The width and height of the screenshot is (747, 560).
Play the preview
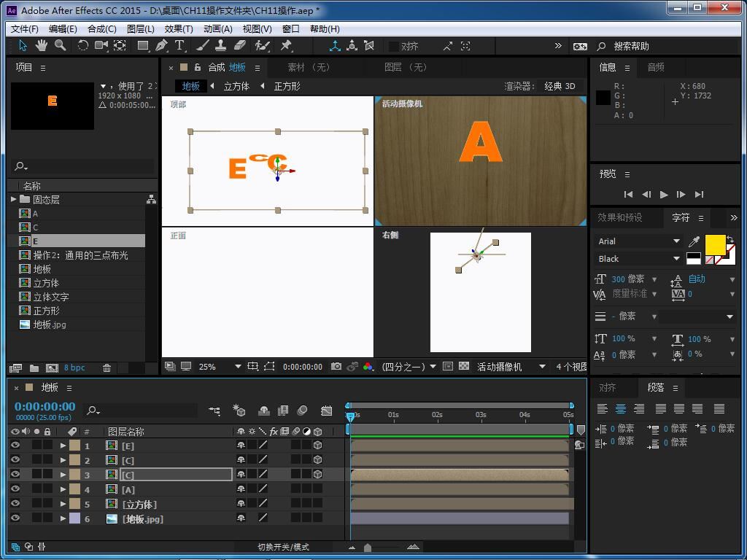coord(664,194)
